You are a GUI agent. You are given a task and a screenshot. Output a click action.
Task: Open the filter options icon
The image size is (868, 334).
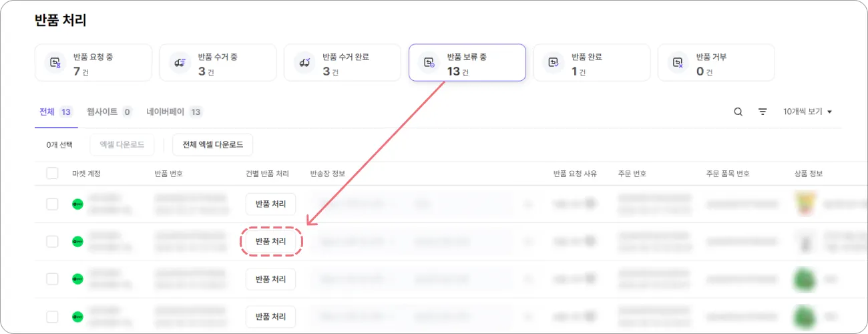point(763,112)
